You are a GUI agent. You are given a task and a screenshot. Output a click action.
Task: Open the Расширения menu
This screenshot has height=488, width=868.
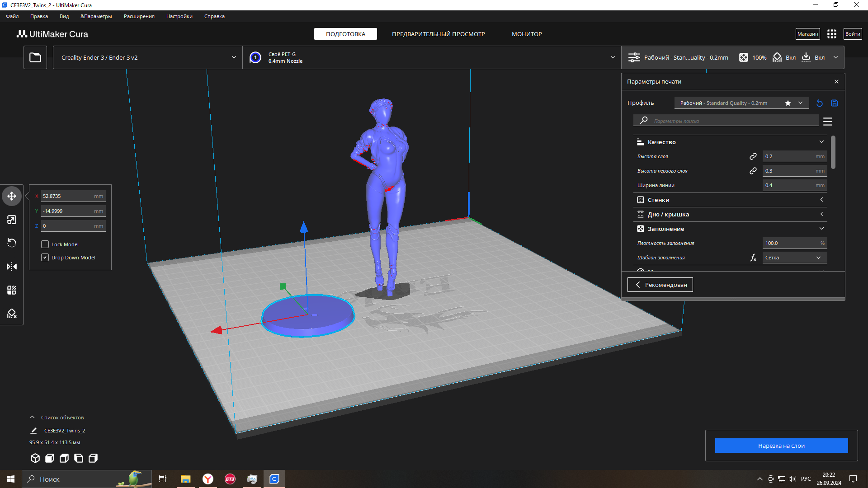(x=139, y=16)
